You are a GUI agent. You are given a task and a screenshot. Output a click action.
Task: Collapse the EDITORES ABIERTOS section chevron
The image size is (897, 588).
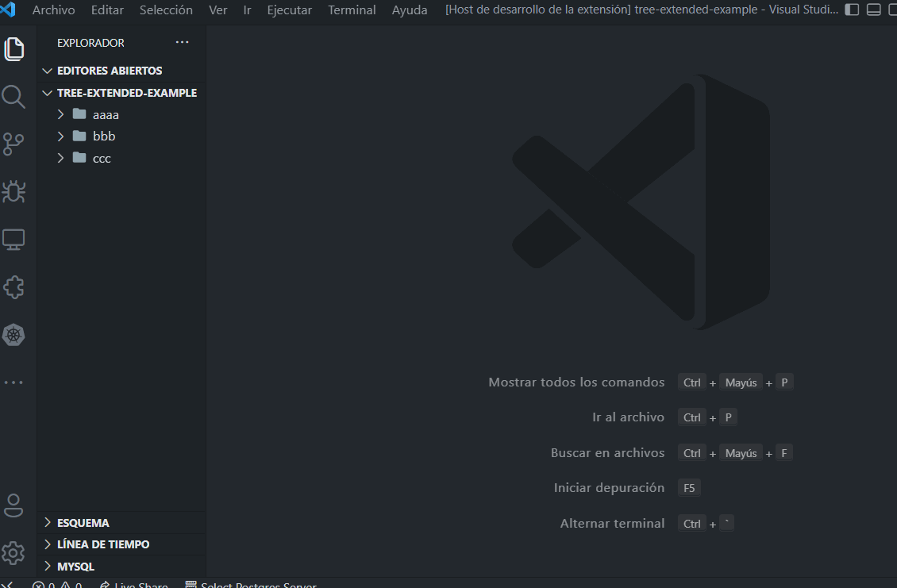[48, 71]
